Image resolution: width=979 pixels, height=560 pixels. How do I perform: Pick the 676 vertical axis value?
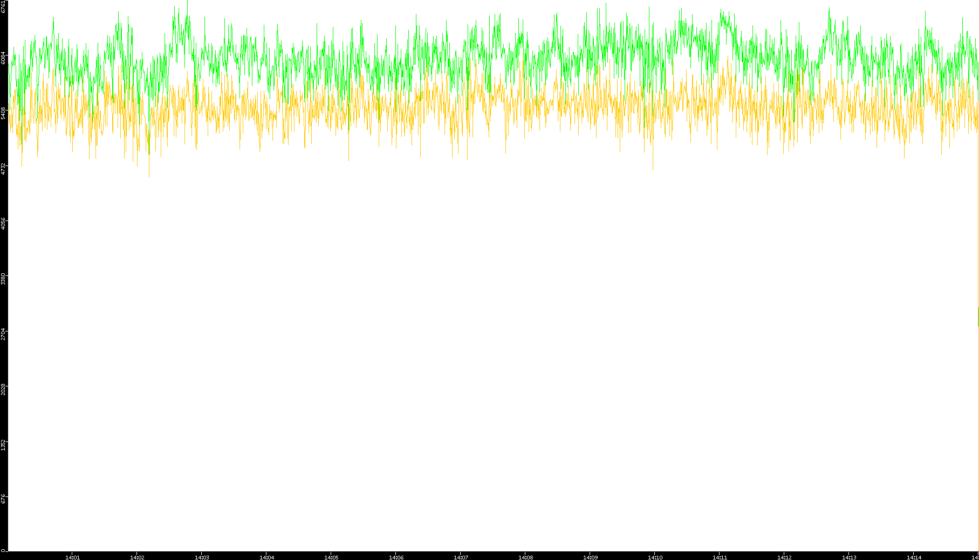(3, 499)
